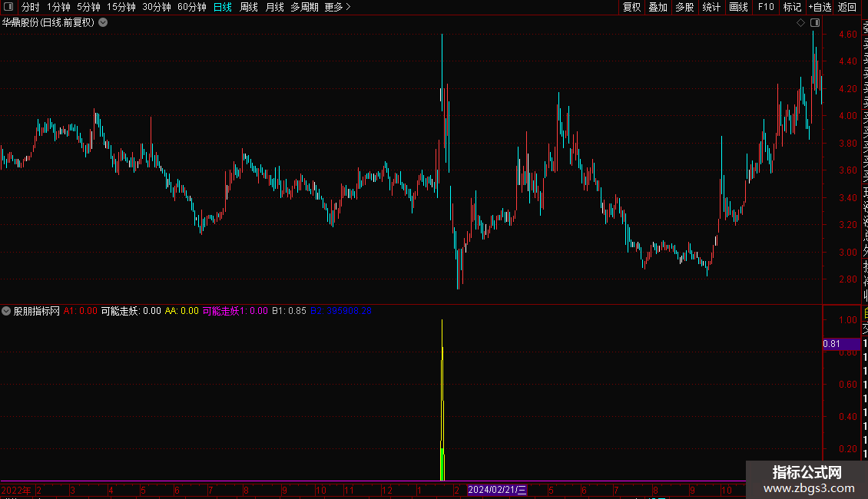Click the 可能走妖1: 0.00 magenta label
Viewport: 868px width, 499px height.
pyautogui.click(x=235, y=311)
